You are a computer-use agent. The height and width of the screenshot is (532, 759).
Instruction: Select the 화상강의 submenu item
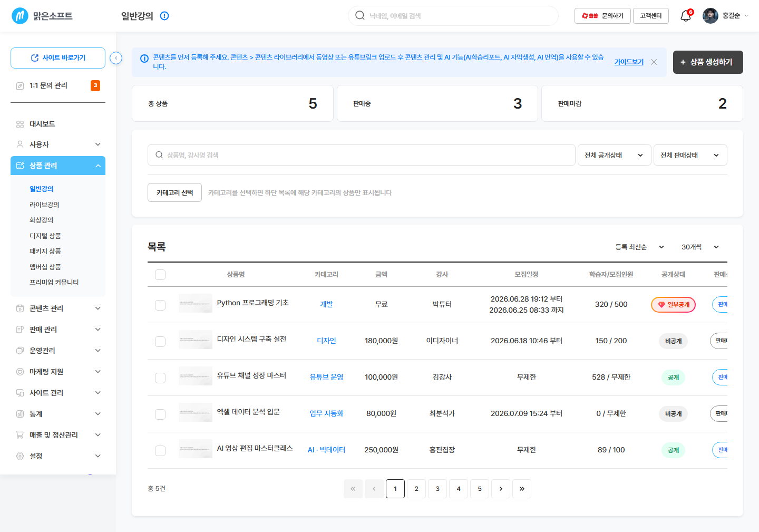point(42,220)
